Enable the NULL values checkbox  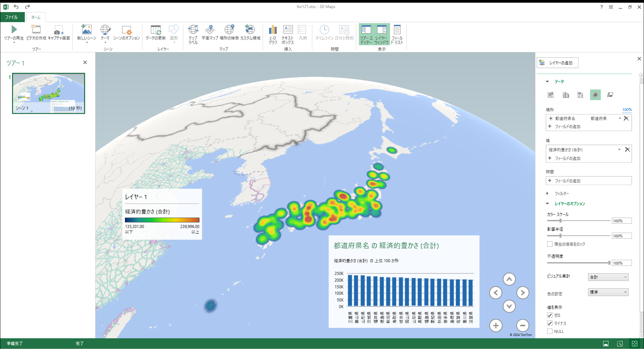[x=550, y=331]
